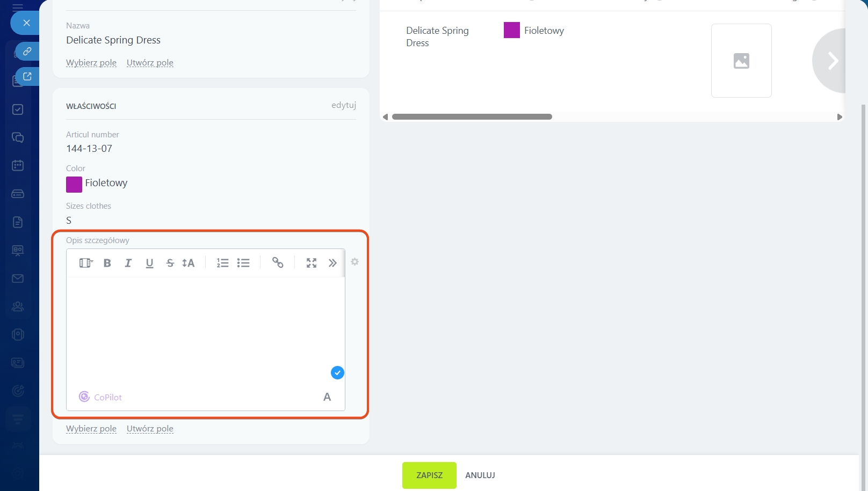The height and width of the screenshot is (491, 868).
Task: Toggle text formatting toolbar with A icon
Action: pyautogui.click(x=327, y=397)
